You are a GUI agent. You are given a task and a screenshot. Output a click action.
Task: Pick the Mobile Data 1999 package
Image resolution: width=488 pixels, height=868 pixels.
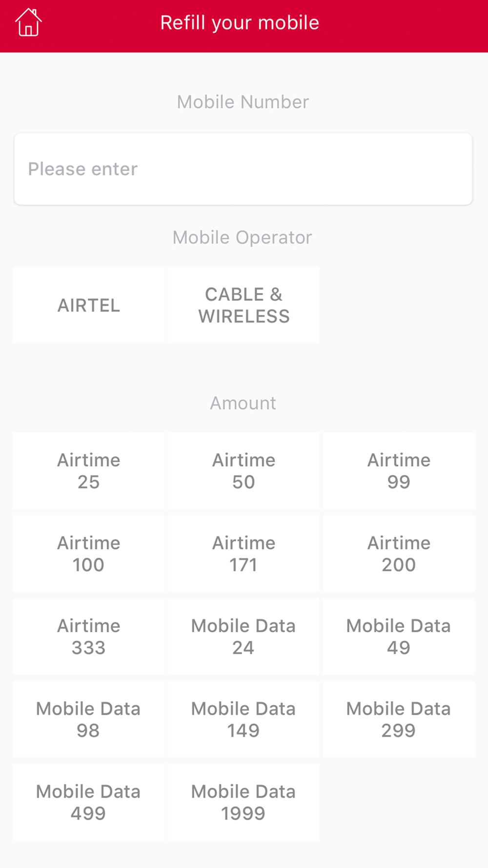click(x=244, y=802)
